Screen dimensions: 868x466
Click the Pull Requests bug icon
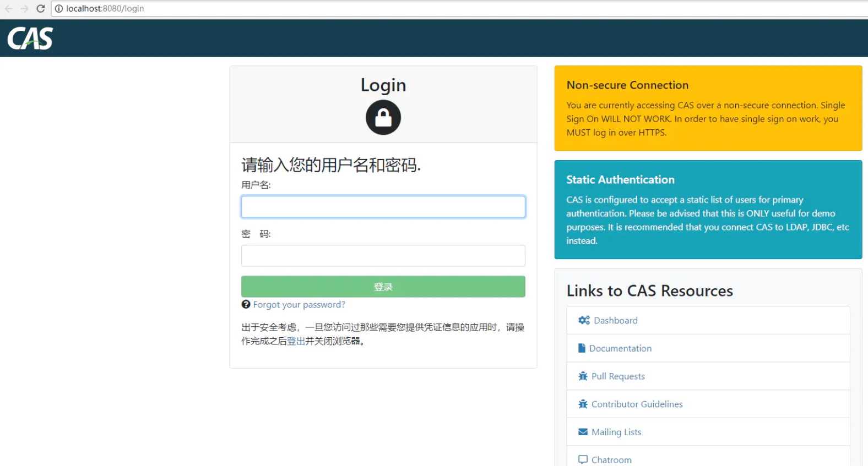583,376
